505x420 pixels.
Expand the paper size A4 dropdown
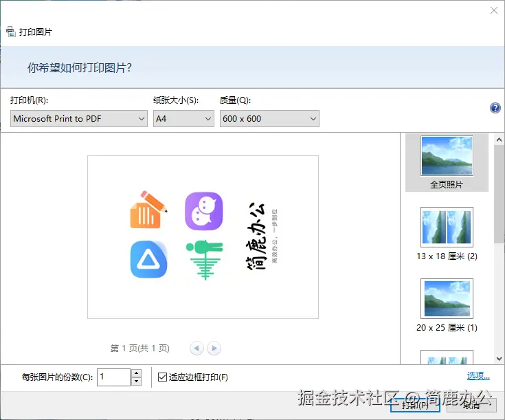183,119
